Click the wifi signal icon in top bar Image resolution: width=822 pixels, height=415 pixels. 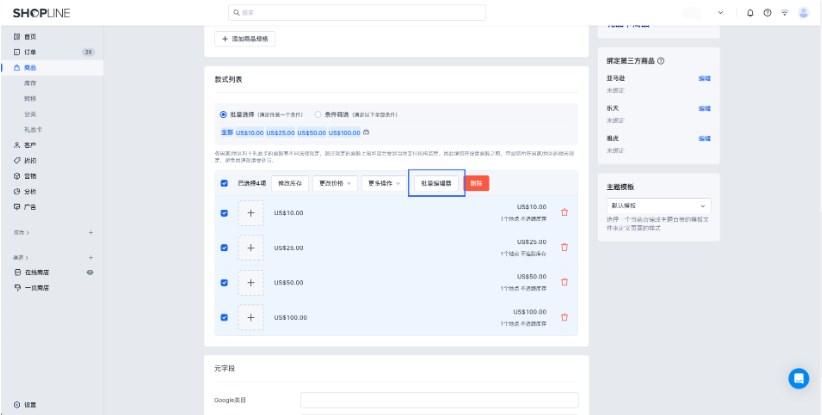[x=784, y=13]
